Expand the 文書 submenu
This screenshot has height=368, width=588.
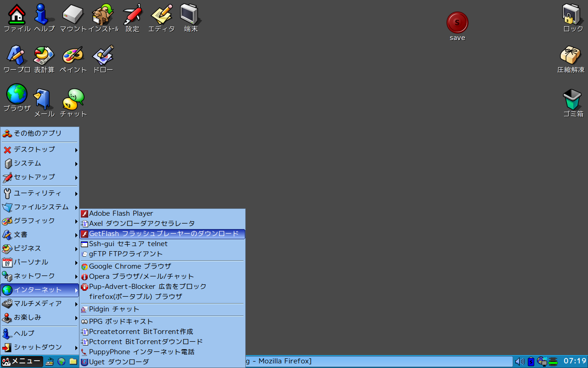pyautogui.click(x=40, y=235)
